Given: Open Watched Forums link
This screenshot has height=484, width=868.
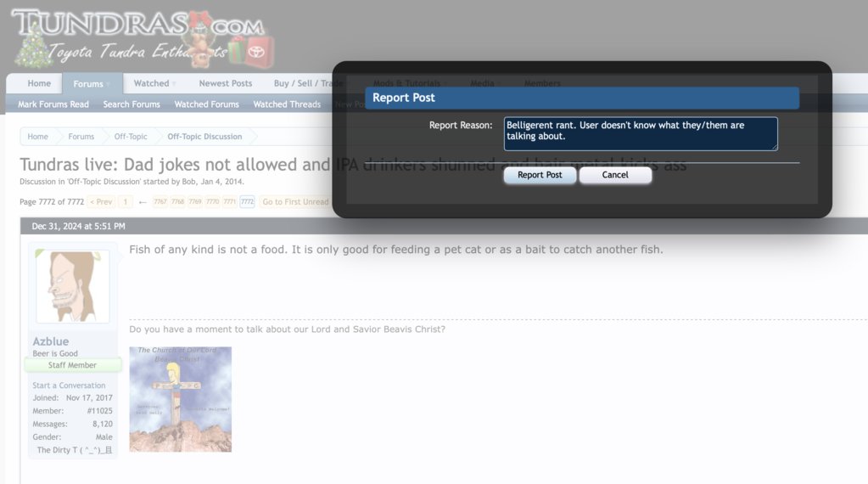Looking at the screenshot, I should tap(206, 104).
